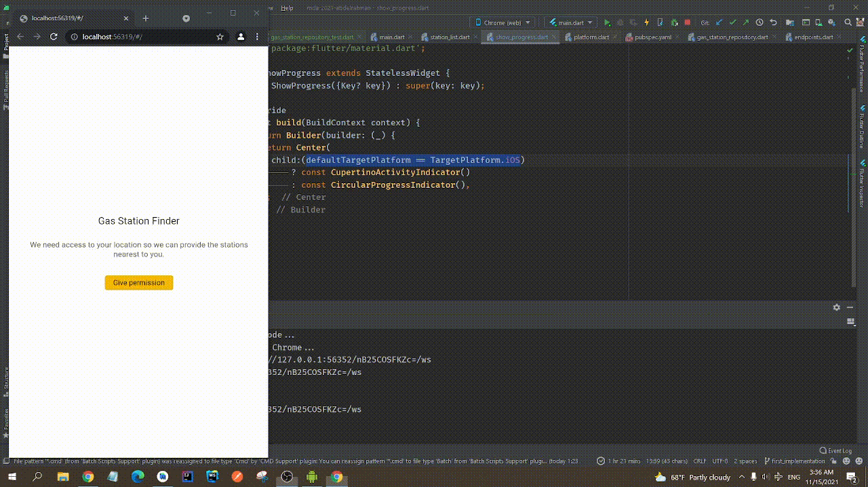Click the attach debugger bug icon
Viewport: 868px width, 487px height.
coord(675,22)
